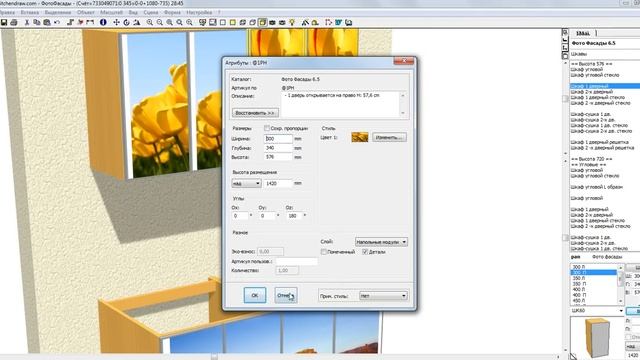This screenshot has height=360, width=640.
Task: Click the placement height field 1420
Action: pos(278,184)
